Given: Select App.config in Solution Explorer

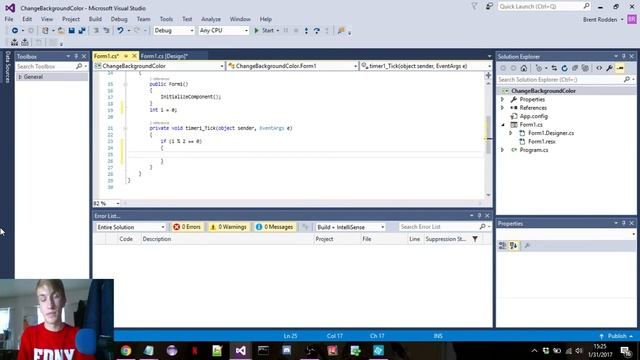Looking at the screenshot, I should pos(533,116).
